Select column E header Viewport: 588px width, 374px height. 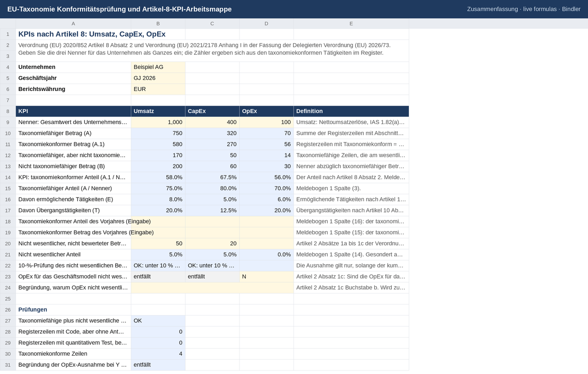pos(351,23)
